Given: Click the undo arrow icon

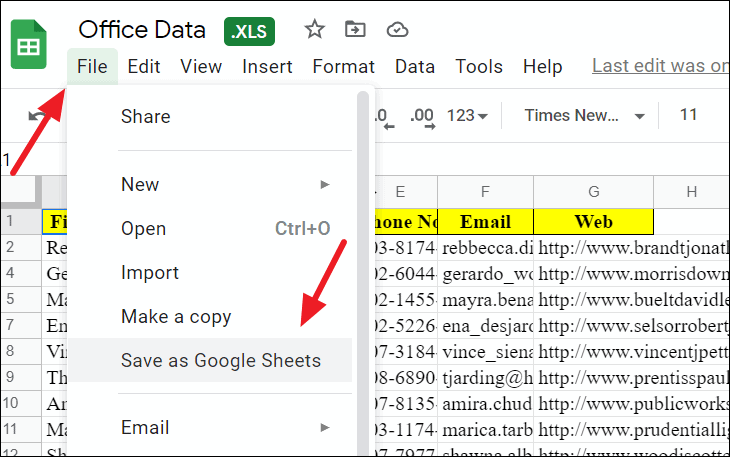Looking at the screenshot, I should (x=36, y=115).
